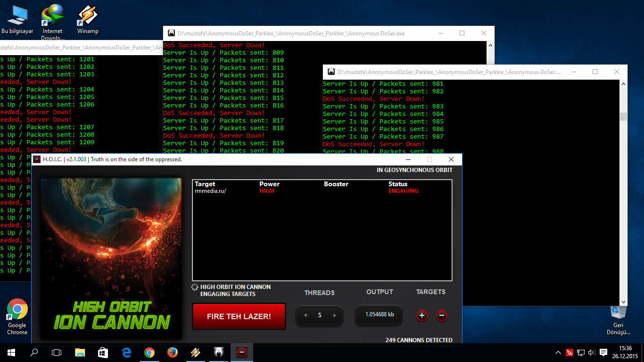644x362 pixels.
Task: Click scroll-up arrow in right DoSer console
Action: (623, 84)
